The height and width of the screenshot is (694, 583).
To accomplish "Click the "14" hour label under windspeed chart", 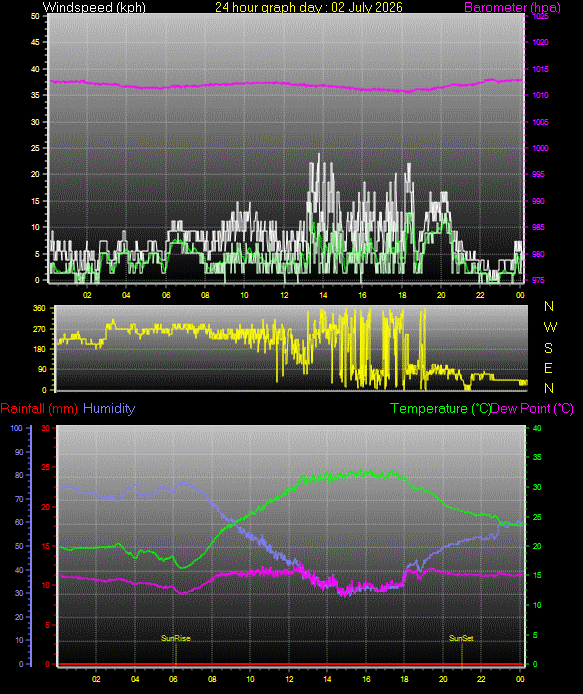I will [x=324, y=295].
